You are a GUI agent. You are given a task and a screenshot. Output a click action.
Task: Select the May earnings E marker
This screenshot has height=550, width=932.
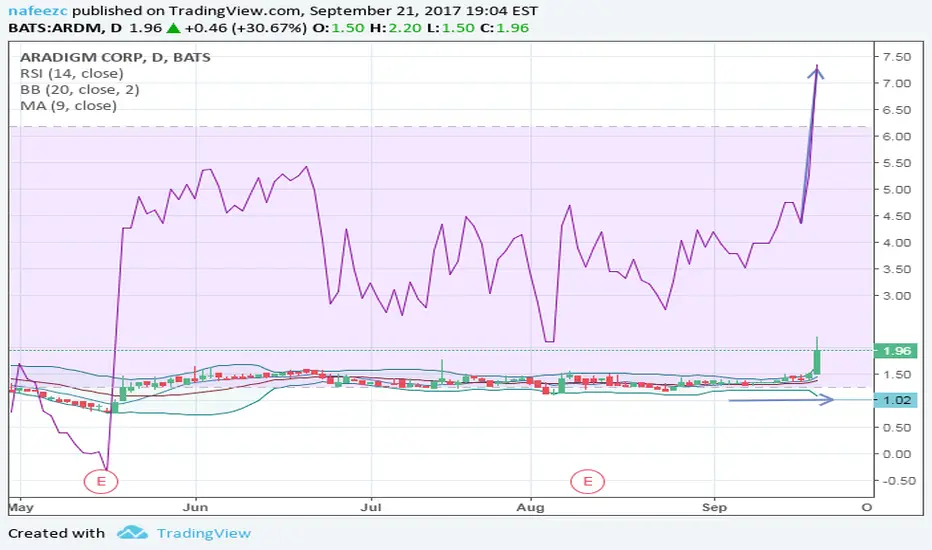[x=101, y=481]
